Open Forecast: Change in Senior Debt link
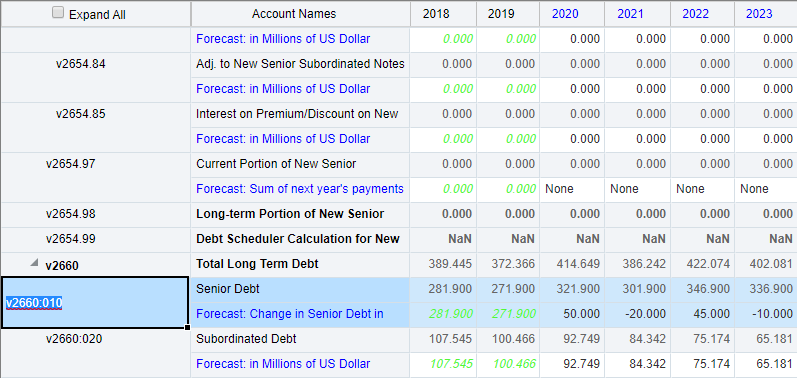 290,314
